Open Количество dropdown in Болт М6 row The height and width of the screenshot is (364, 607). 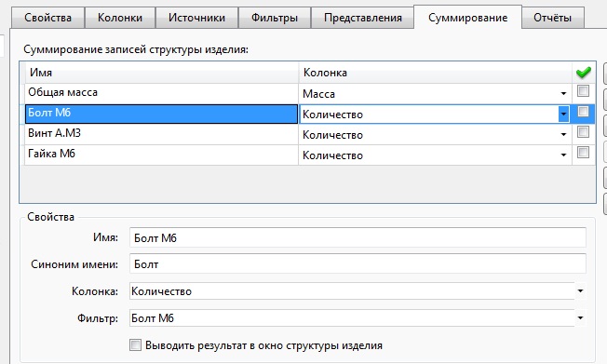coord(563,115)
